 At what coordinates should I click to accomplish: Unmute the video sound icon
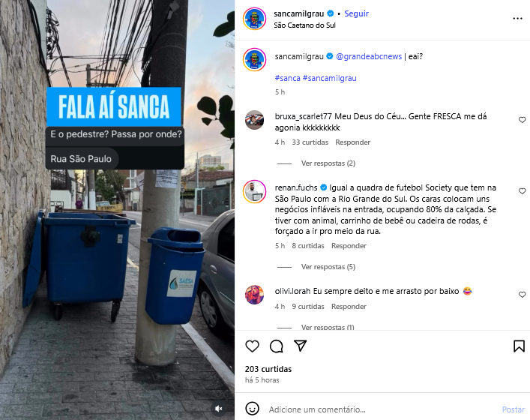click(219, 409)
